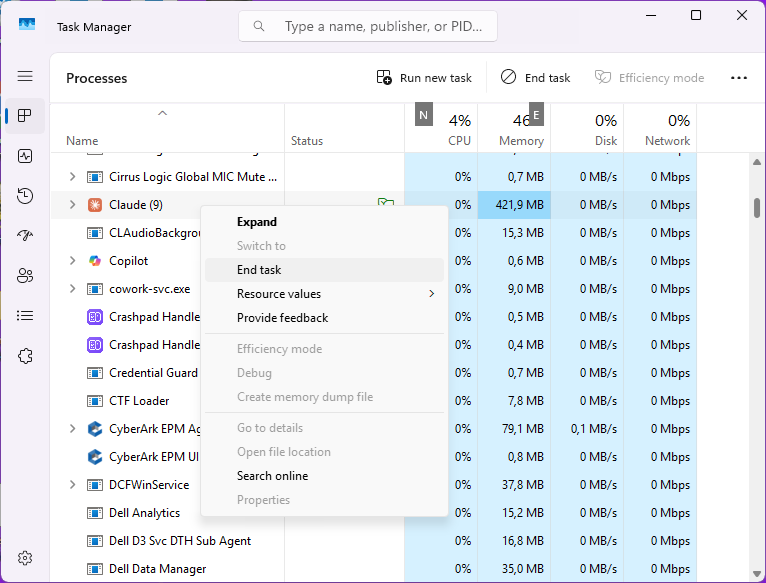The height and width of the screenshot is (583, 766).
Task: Choose Expand in the context menu
Action: [x=324, y=222]
